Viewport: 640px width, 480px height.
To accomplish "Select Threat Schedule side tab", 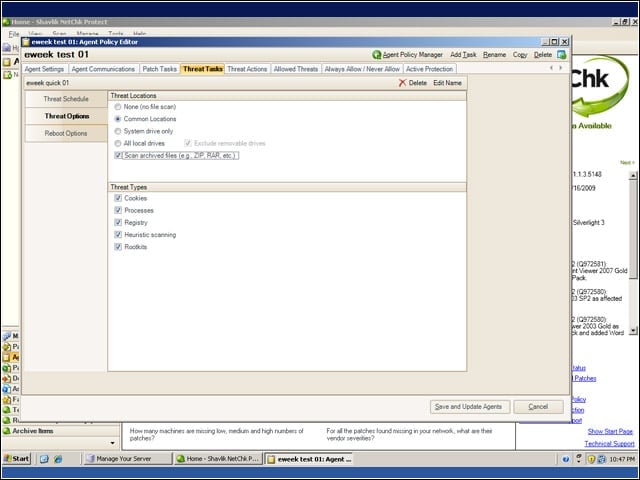I will click(66, 99).
